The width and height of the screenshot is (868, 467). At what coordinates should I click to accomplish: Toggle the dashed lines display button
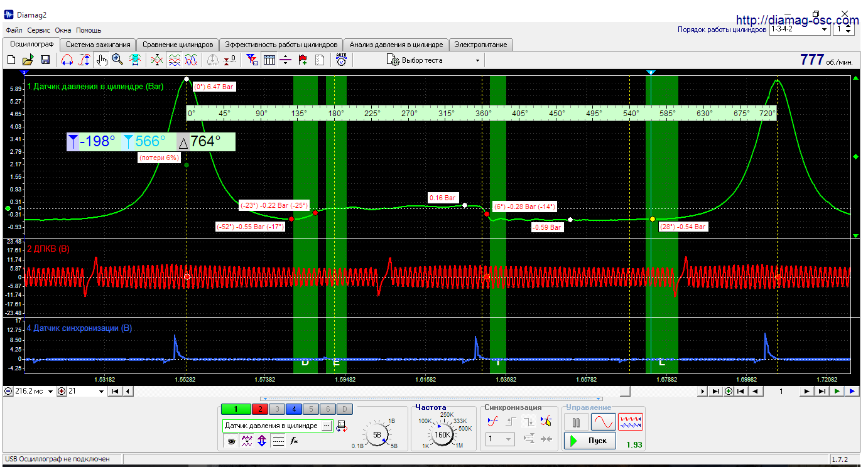click(x=278, y=441)
